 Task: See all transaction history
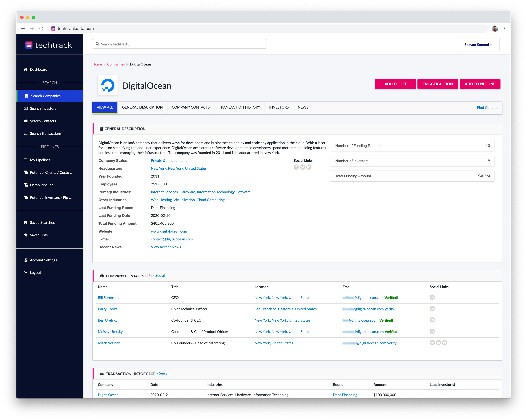[164, 373]
